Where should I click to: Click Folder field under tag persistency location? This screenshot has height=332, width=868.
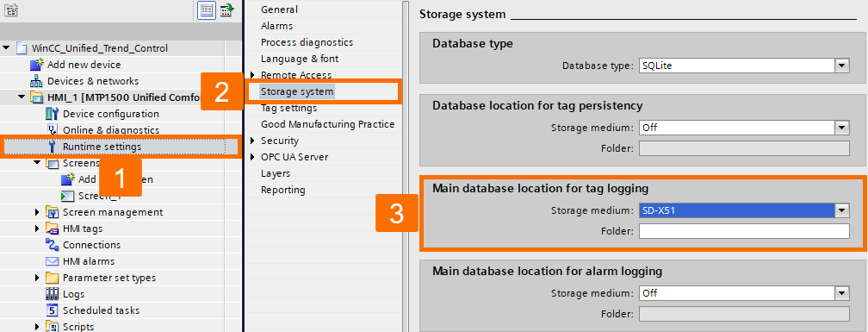click(744, 148)
